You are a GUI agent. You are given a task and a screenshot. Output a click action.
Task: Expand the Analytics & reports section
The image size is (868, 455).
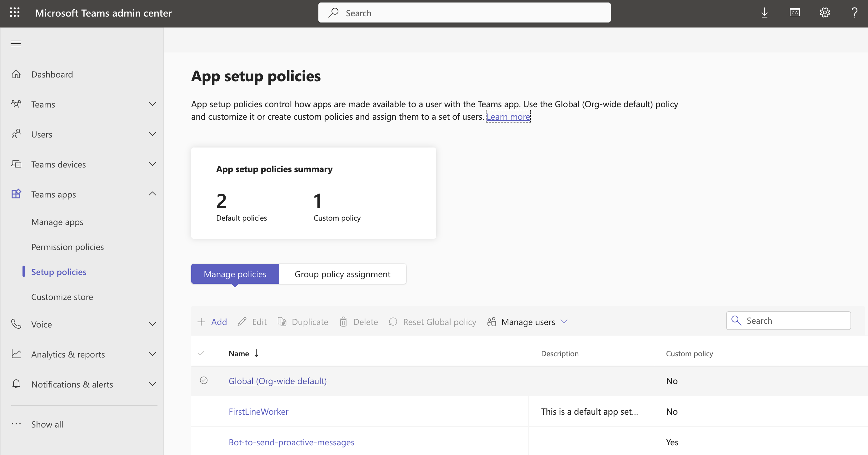[152, 354]
